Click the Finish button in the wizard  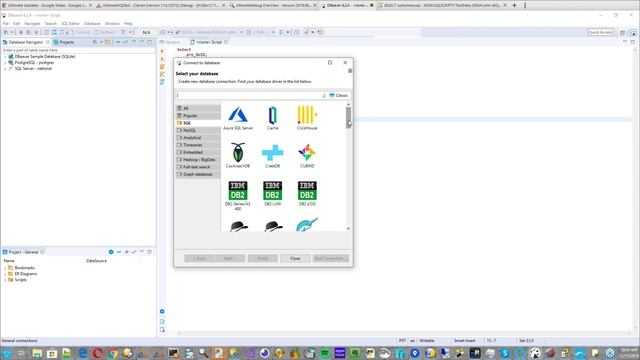pyautogui.click(x=262, y=258)
